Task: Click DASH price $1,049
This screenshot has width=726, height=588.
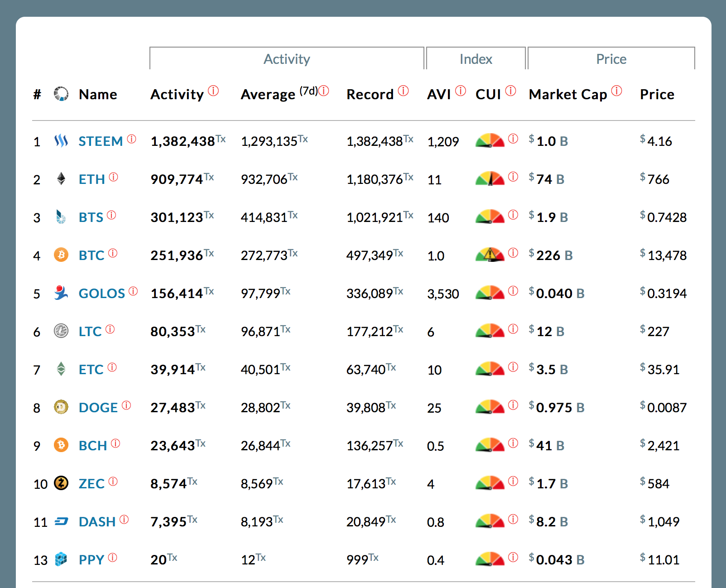Action: coord(660,521)
